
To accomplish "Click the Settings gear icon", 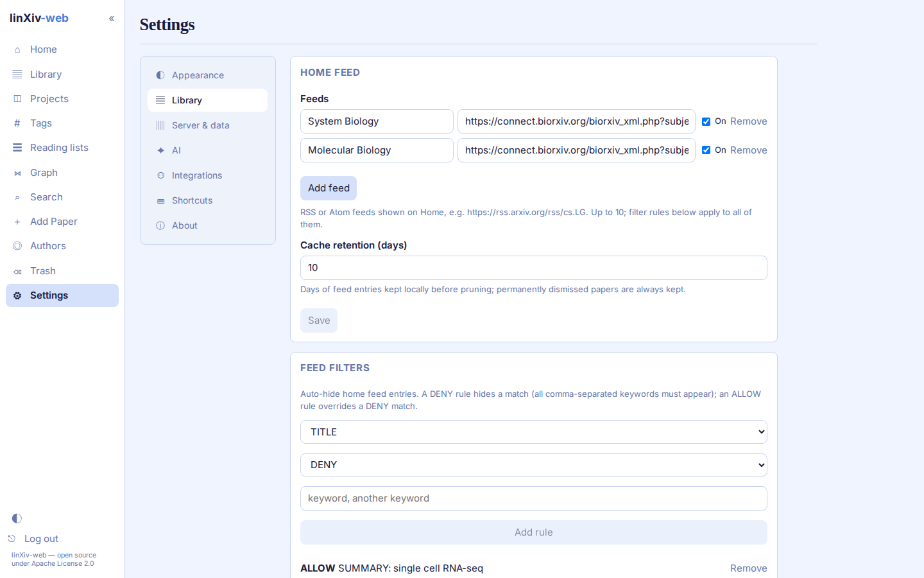I will click(17, 295).
